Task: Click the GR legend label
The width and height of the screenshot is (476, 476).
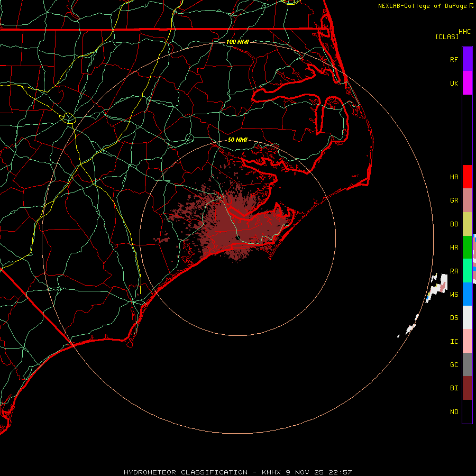Action: [454, 200]
